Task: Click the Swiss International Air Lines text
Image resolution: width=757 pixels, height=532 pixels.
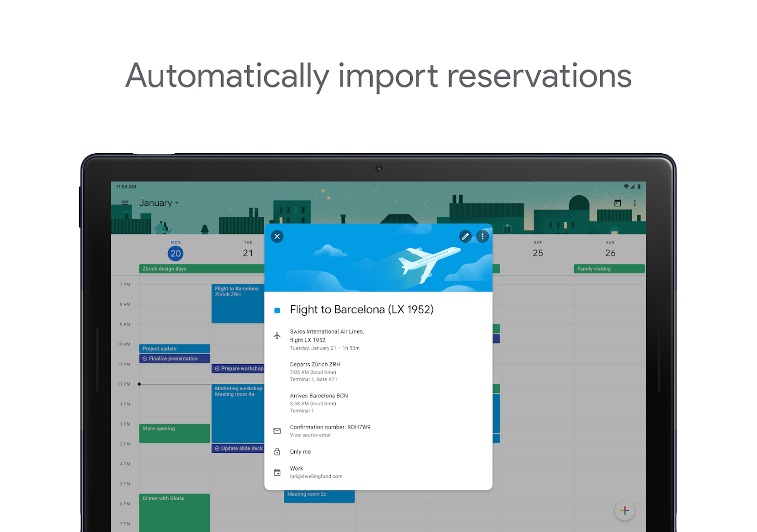Action: pos(327,331)
